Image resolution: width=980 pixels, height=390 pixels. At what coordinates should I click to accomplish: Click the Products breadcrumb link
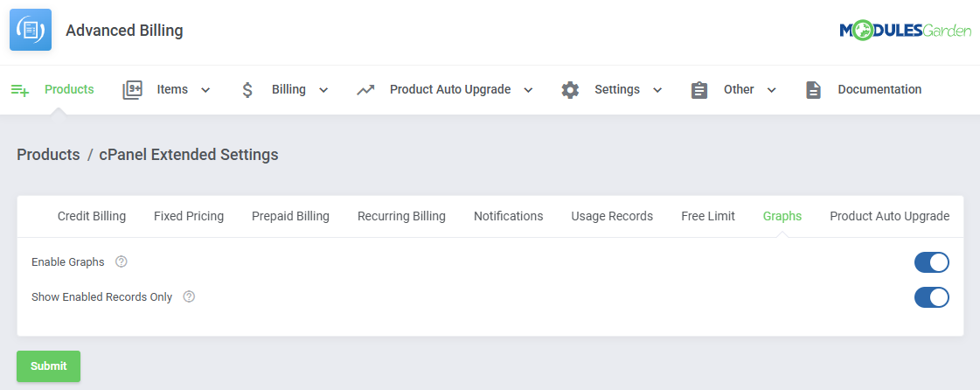tap(48, 155)
